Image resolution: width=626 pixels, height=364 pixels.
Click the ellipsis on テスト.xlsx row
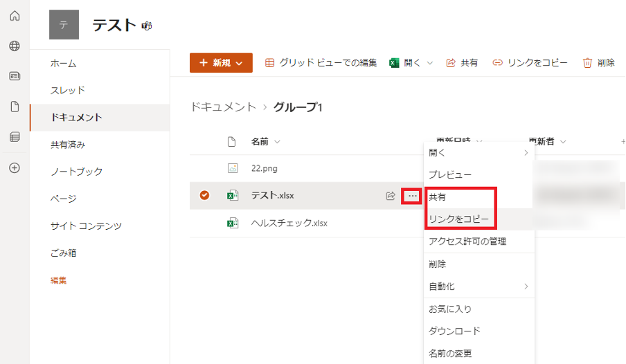click(x=412, y=196)
